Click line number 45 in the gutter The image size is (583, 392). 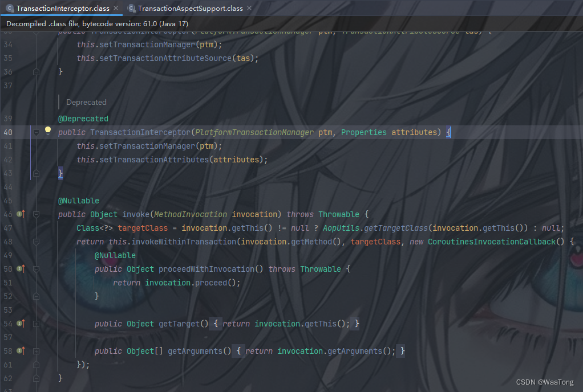coord(7,200)
